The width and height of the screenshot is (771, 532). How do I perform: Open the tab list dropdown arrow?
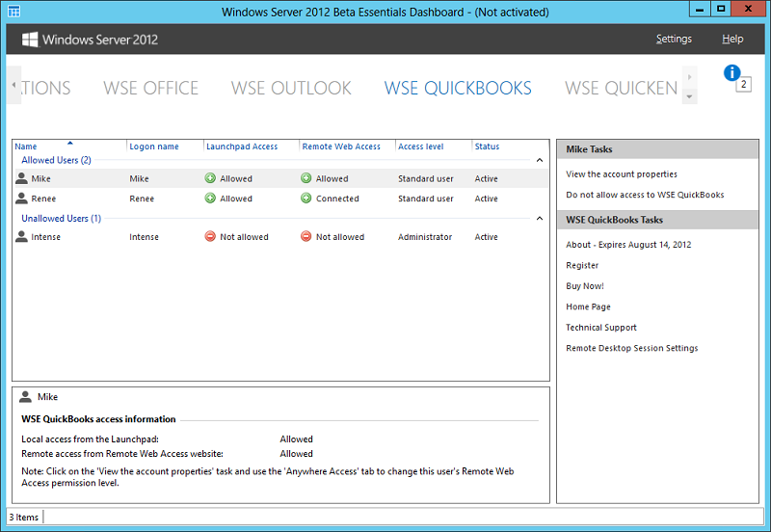tap(689, 97)
